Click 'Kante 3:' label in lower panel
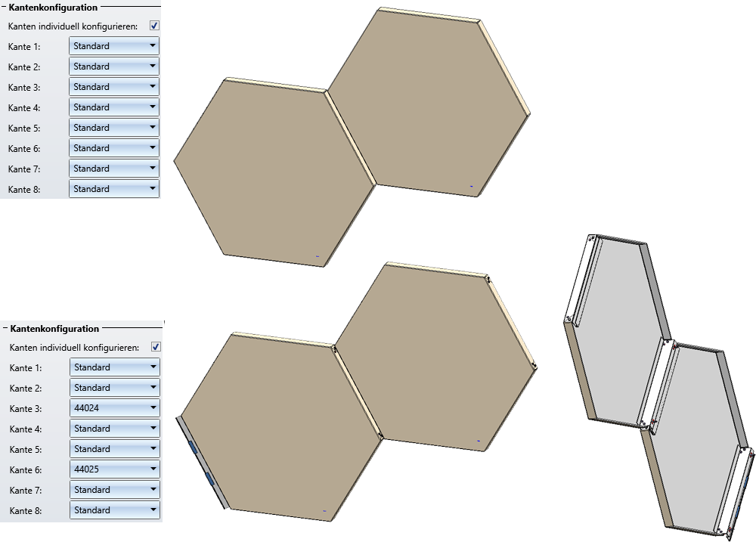Screen dimensions: 756x542 coord(26,409)
